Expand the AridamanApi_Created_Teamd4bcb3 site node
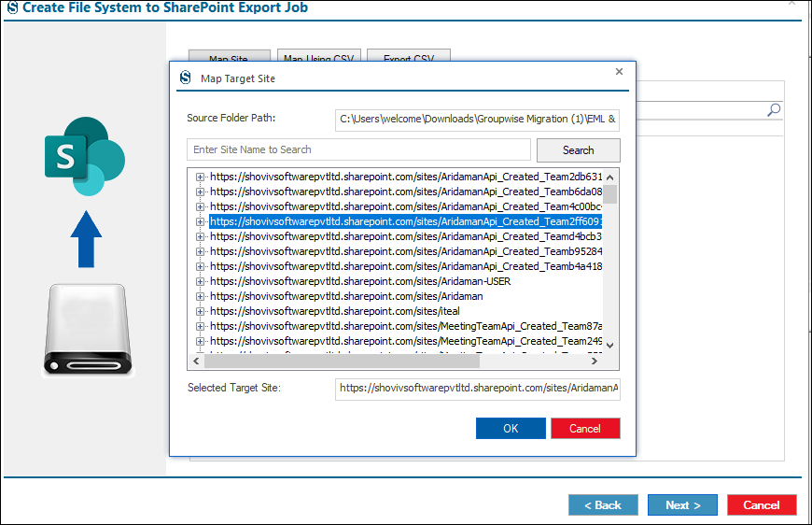This screenshot has width=812, height=525. click(200, 237)
